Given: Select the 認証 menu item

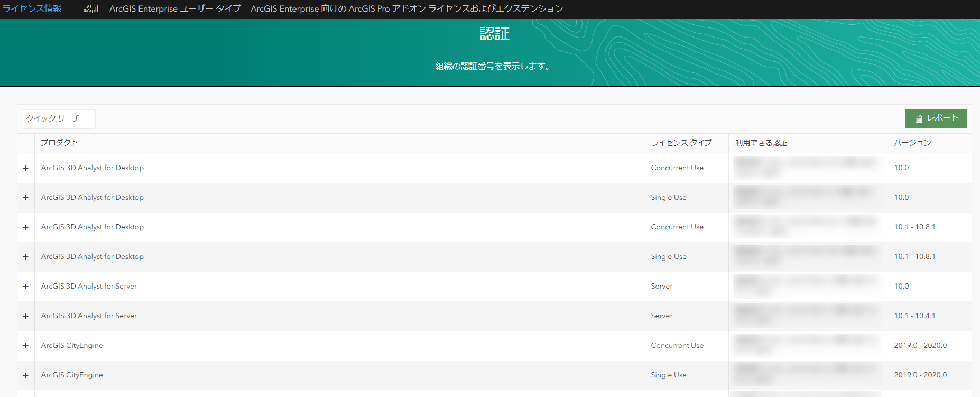Looking at the screenshot, I should 91,8.
